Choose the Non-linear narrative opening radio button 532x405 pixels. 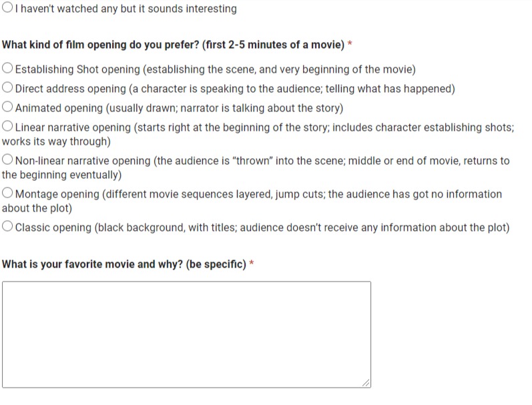pyautogui.click(x=7, y=160)
